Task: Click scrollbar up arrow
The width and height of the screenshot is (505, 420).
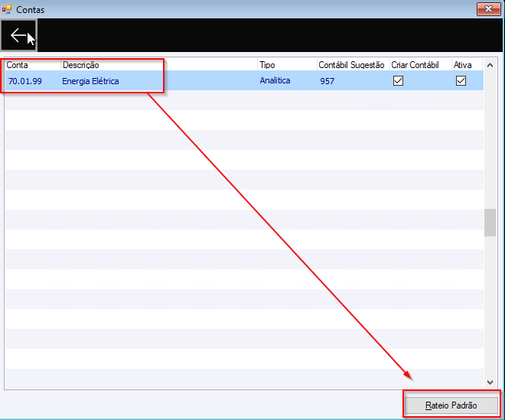Action: (490, 65)
